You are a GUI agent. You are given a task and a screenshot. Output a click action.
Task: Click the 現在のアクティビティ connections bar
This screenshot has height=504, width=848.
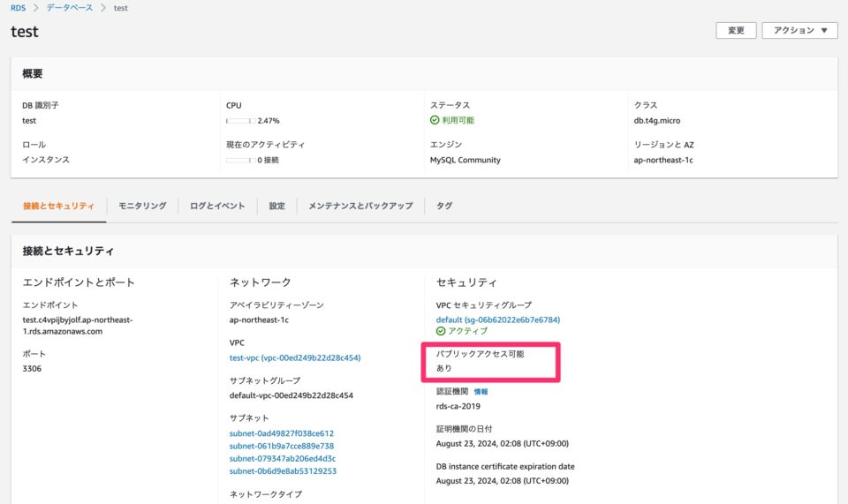[x=239, y=161]
